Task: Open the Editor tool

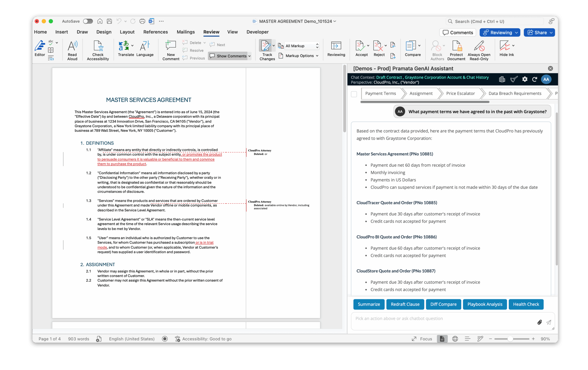Action: pos(40,48)
